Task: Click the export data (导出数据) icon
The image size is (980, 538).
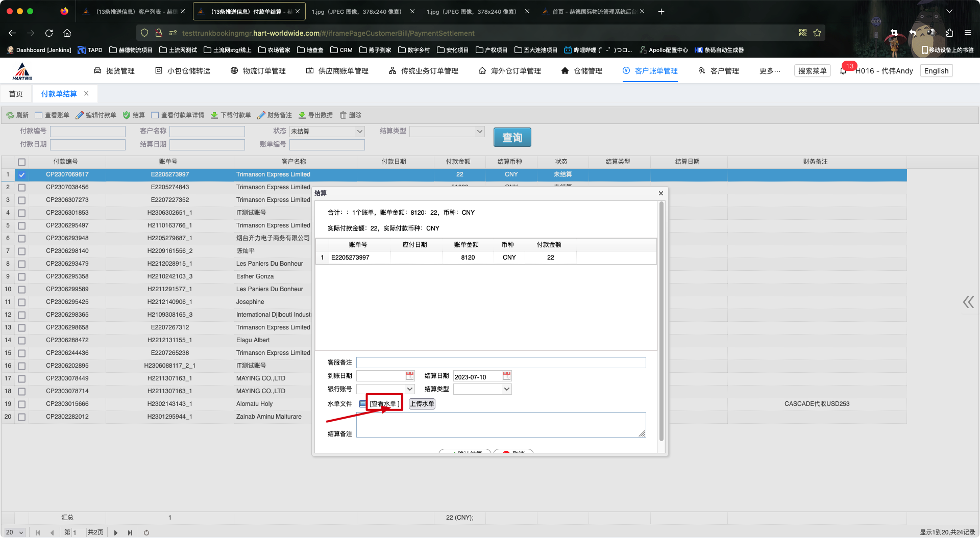Action: tap(302, 115)
